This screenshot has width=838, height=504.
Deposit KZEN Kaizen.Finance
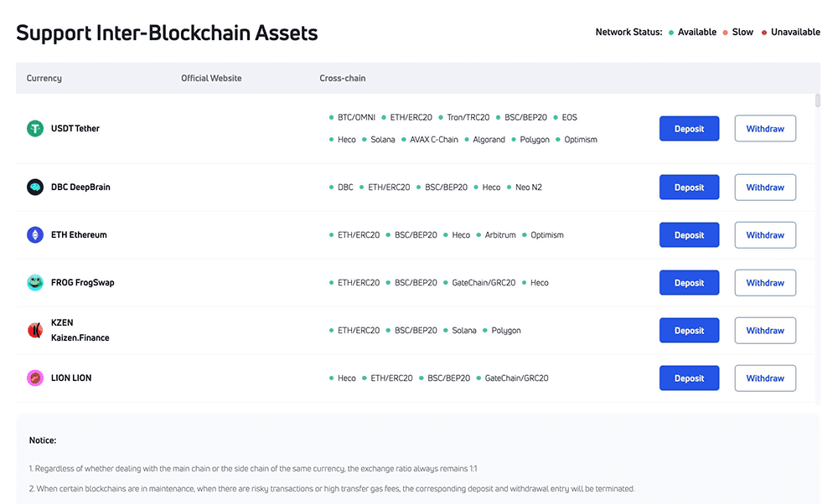pos(689,331)
